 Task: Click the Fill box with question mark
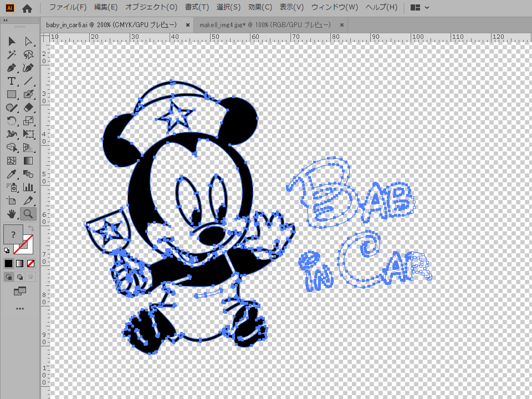pyautogui.click(x=13, y=234)
